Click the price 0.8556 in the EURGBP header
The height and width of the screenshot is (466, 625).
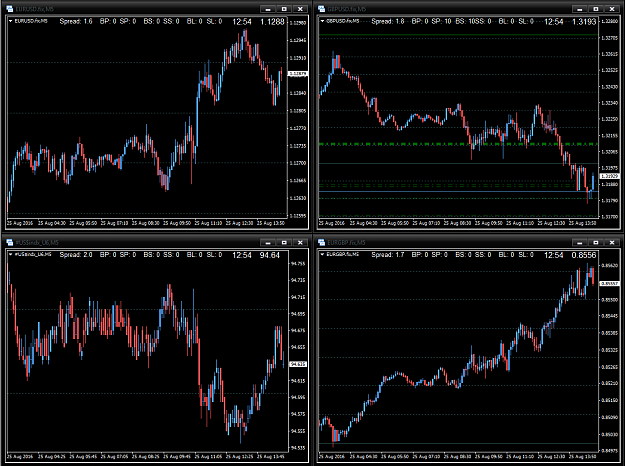[x=584, y=255]
